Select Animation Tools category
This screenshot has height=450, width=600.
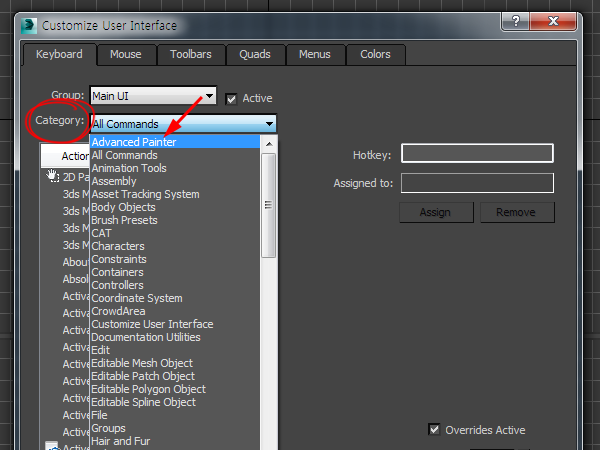tap(175, 168)
